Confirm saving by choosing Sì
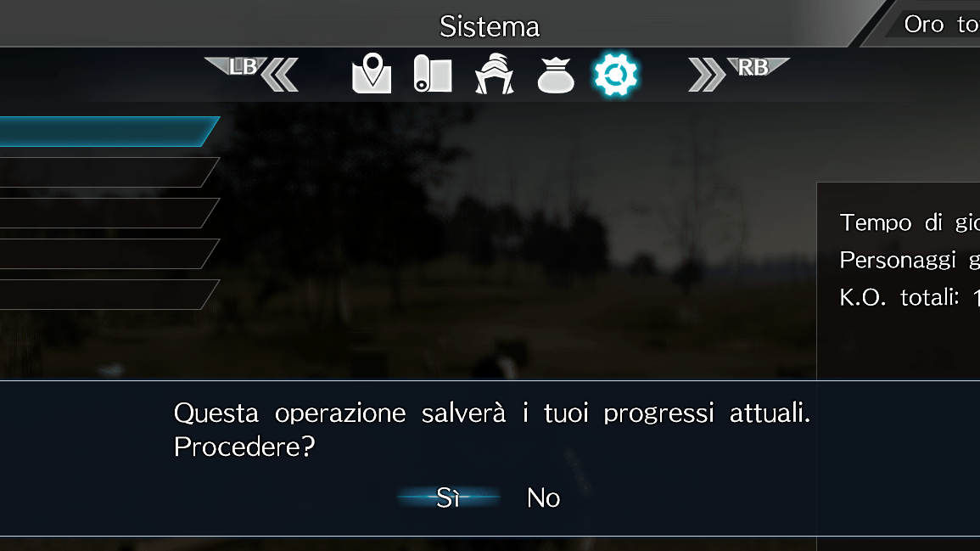Image resolution: width=980 pixels, height=551 pixels. [448, 498]
